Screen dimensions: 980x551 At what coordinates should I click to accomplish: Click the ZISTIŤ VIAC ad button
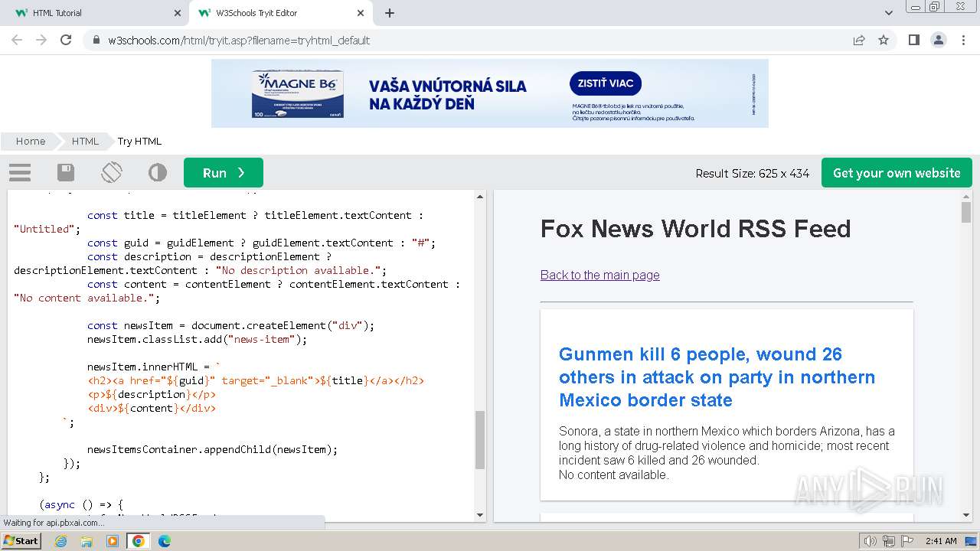606,83
